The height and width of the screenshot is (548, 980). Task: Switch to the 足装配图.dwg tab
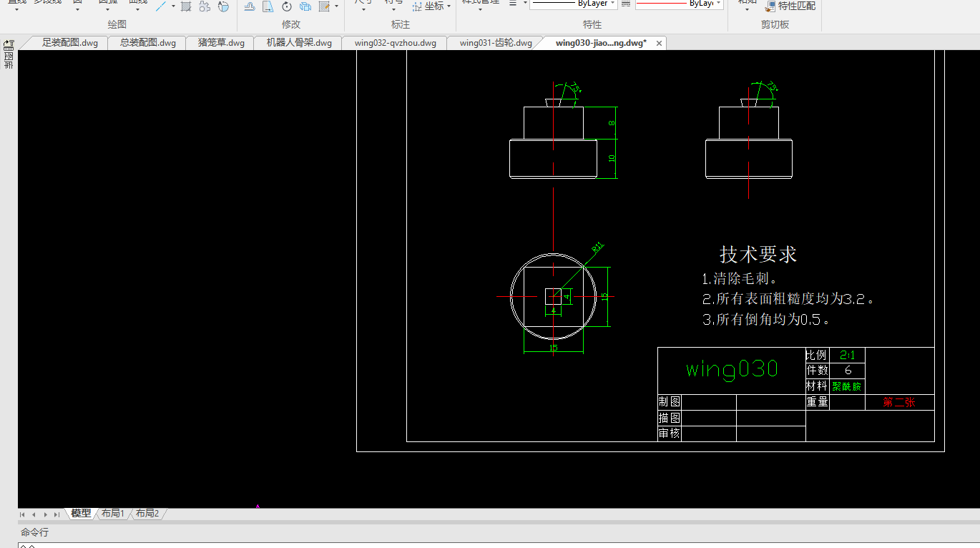(69, 43)
